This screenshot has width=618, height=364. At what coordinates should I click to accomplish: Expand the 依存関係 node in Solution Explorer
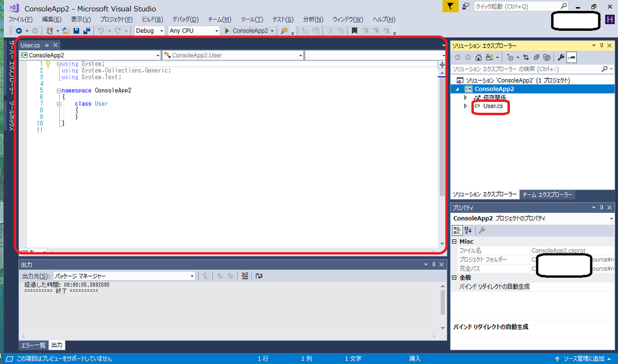[465, 97]
